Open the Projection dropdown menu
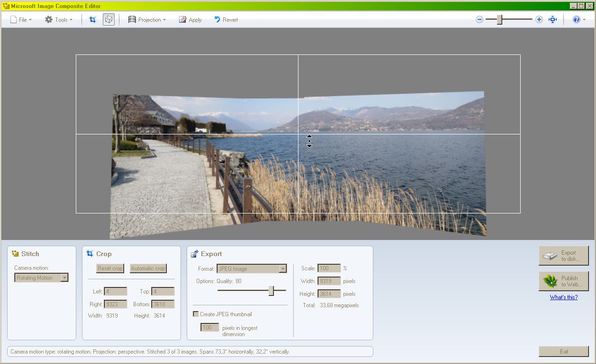 [147, 19]
